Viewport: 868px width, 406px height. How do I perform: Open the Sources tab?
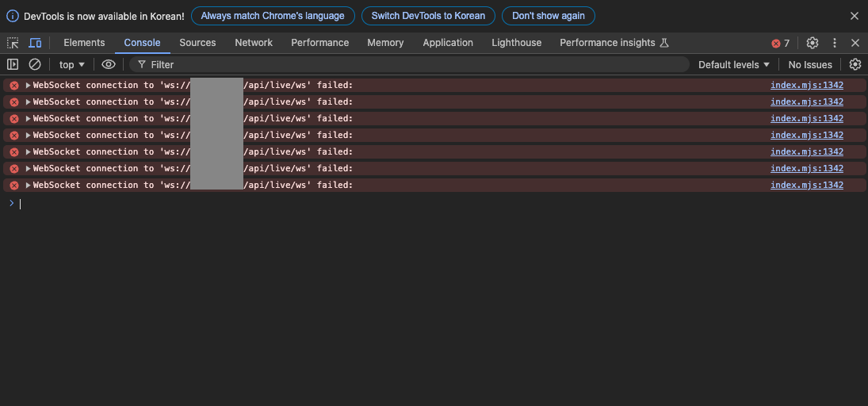197,43
